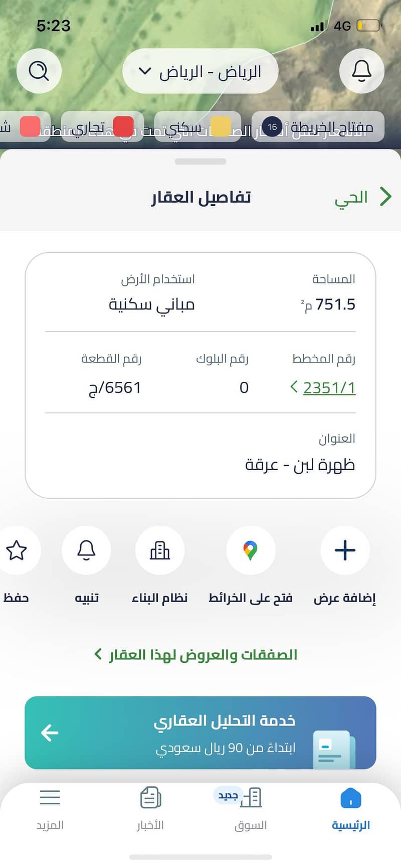401x868 pixels.
Task: Switch to the Home (الرئيسية) tab
Action: click(350, 809)
